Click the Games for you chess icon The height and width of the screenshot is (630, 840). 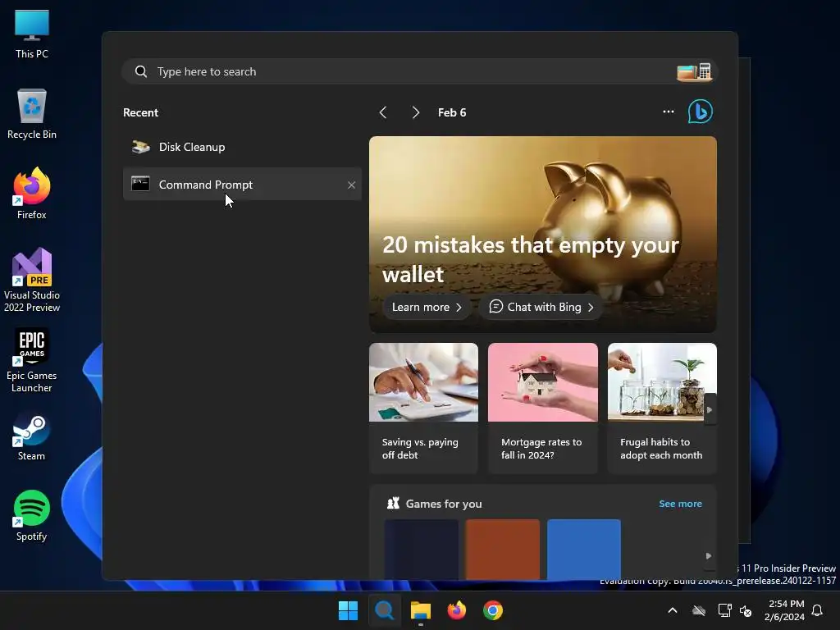(393, 503)
